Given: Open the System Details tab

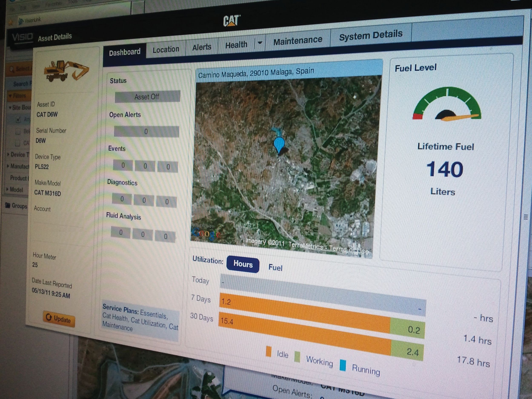Looking at the screenshot, I should click(x=371, y=36).
